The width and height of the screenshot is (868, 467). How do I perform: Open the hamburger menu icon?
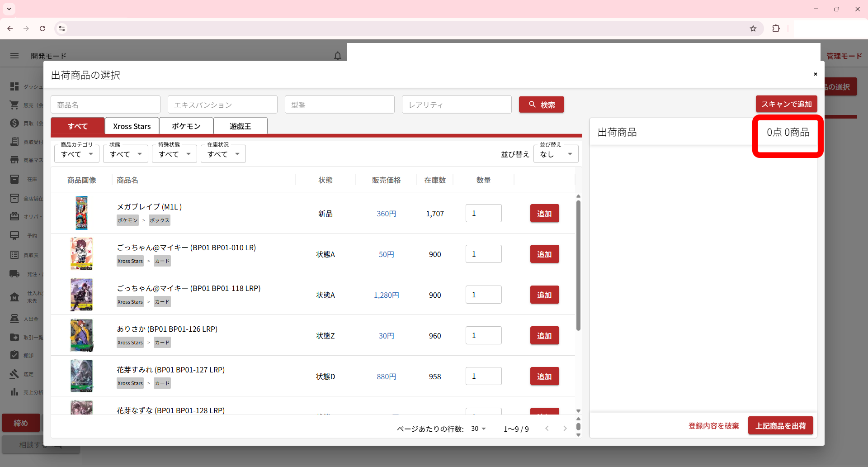tap(14, 56)
